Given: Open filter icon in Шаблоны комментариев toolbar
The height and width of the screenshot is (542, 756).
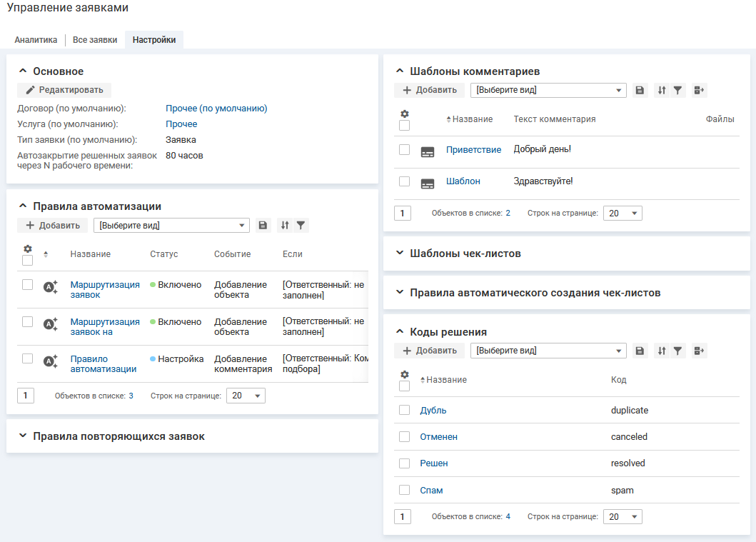Looking at the screenshot, I should coord(677,91).
